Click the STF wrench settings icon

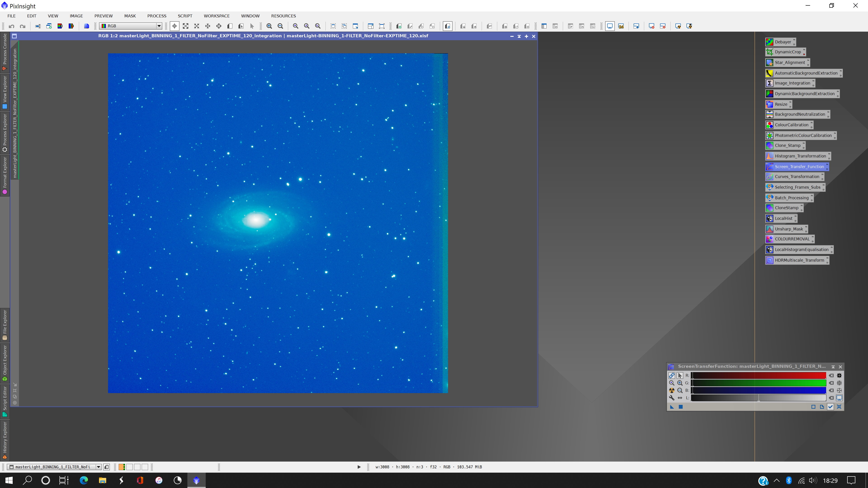pos(672,398)
